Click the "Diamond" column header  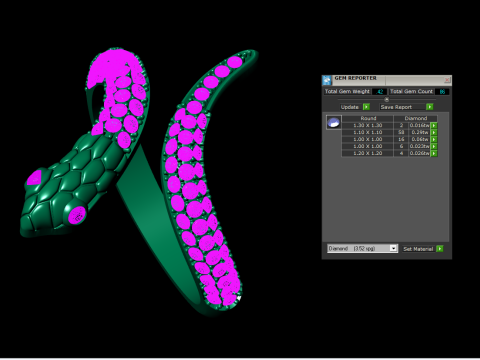pyautogui.click(x=416, y=118)
